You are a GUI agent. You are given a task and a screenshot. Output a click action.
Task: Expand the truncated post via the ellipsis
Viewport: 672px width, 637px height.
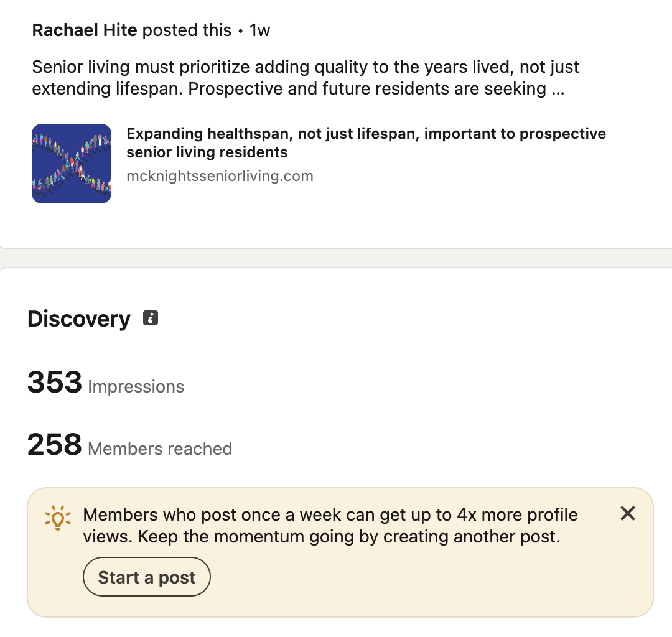click(558, 89)
